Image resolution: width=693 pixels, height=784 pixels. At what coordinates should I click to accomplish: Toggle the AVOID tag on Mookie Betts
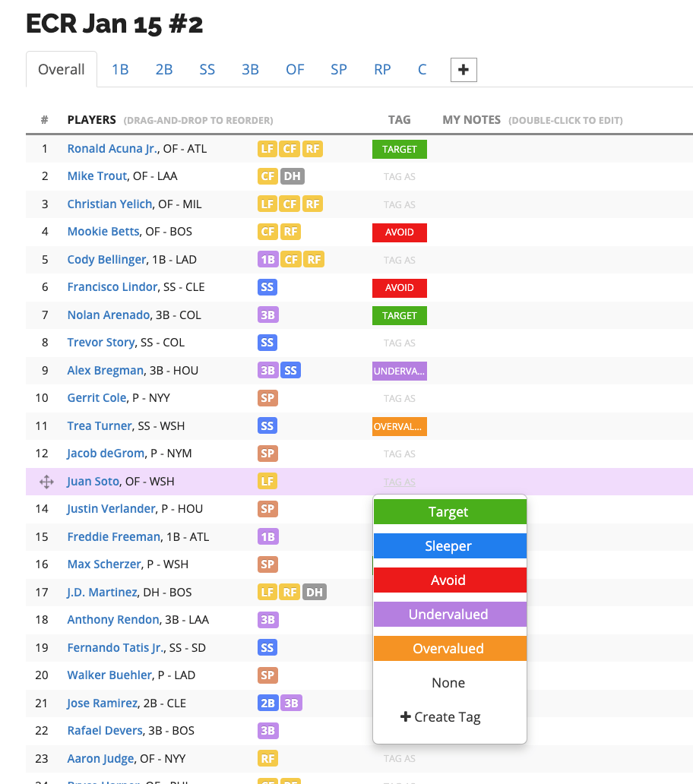(x=399, y=232)
